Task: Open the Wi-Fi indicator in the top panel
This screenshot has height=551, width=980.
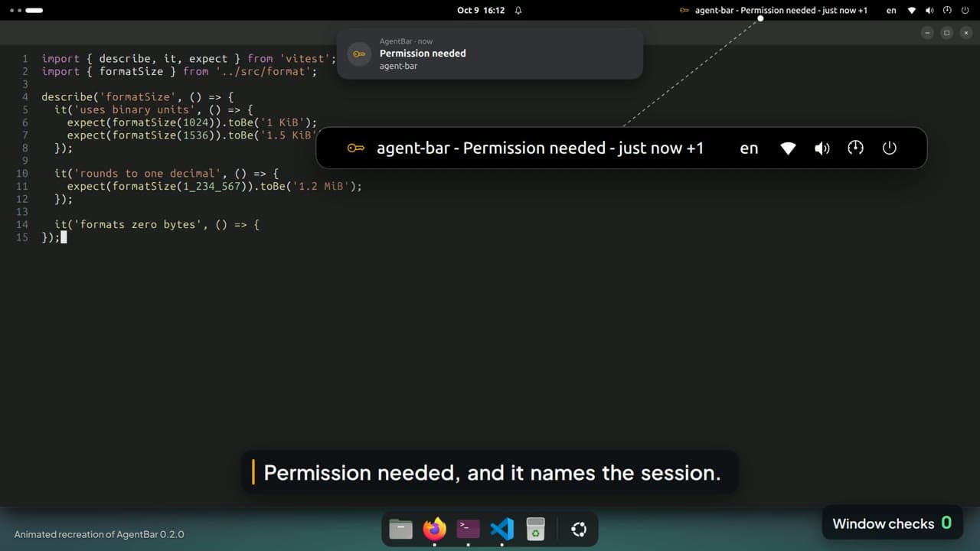Action: coord(912,11)
